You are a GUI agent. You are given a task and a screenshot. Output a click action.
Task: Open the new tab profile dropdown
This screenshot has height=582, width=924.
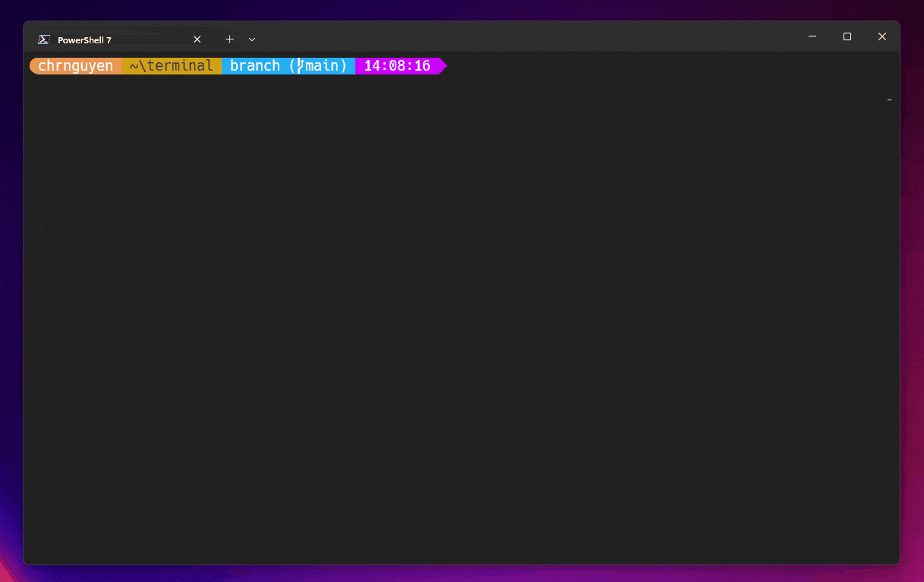tap(252, 39)
